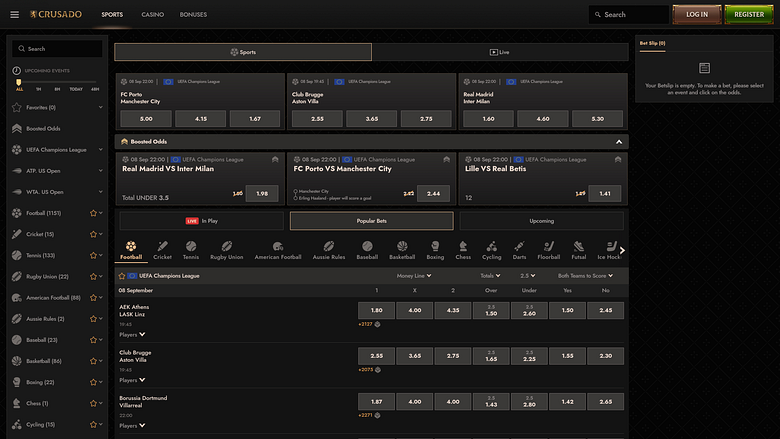
Task: Switch to the In Play tab
Action: point(201,221)
